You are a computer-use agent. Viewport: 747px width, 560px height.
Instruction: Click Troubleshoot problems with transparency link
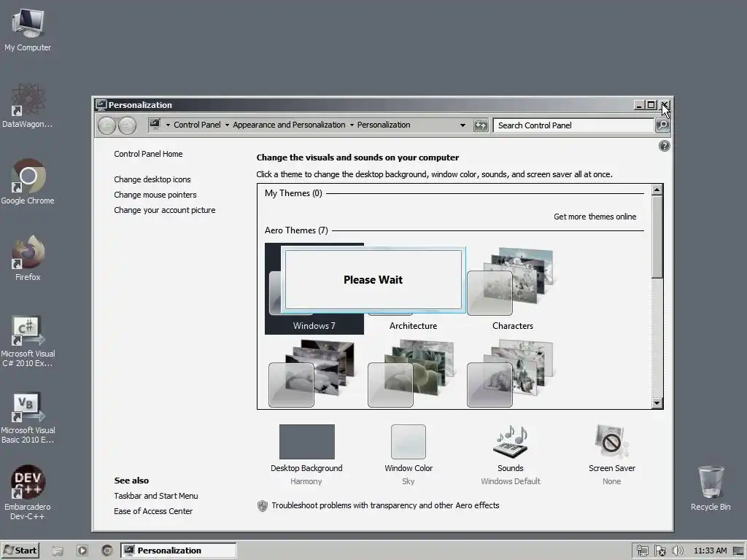[x=385, y=505]
